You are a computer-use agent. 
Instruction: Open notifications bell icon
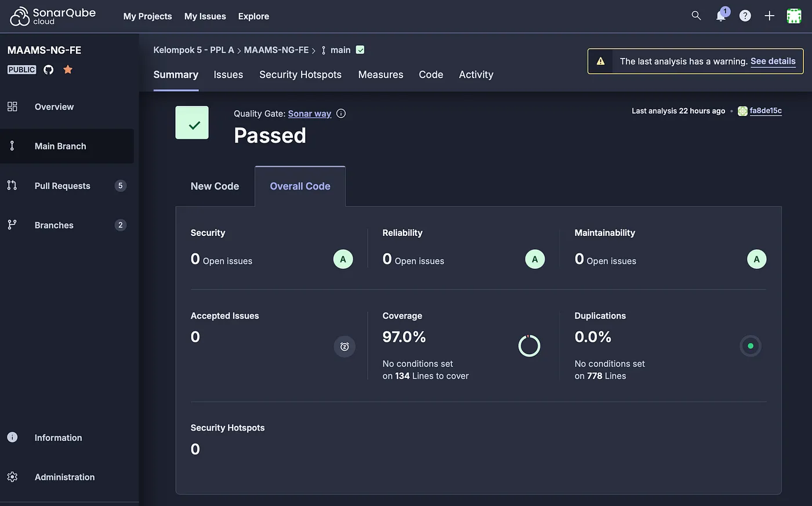coord(721,16)
